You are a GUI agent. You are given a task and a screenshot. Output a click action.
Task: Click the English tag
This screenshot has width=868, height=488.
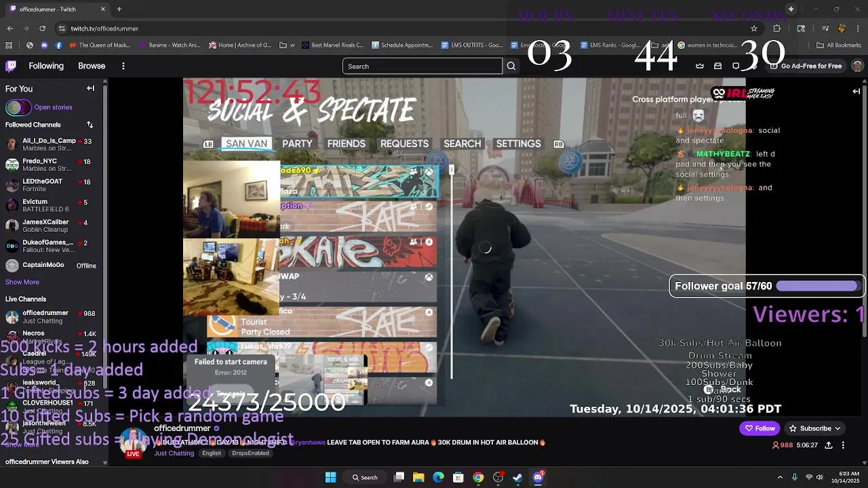click(x=212, y=453)
